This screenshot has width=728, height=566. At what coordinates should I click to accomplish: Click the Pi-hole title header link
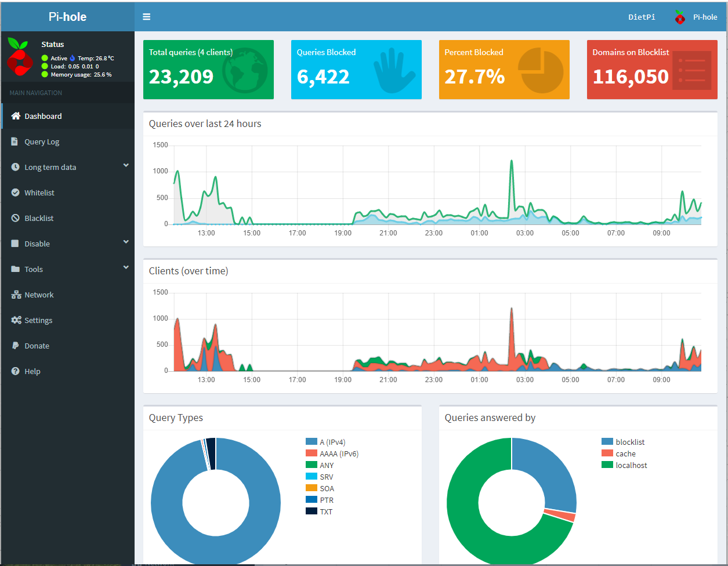tap(67, 17)
